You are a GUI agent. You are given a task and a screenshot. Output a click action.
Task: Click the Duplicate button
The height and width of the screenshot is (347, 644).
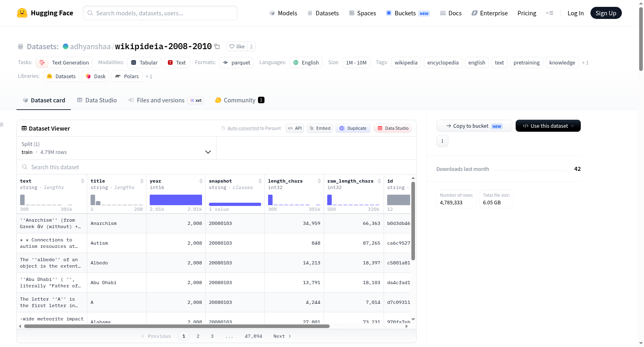[353, 128]
